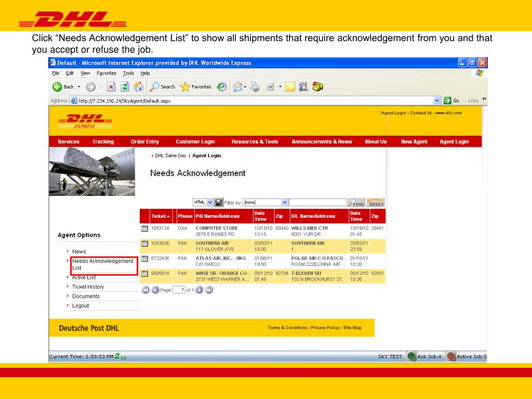Screen dimensions: 532x399
Task: Click the page number input box
Action: (x=179, y=290)
